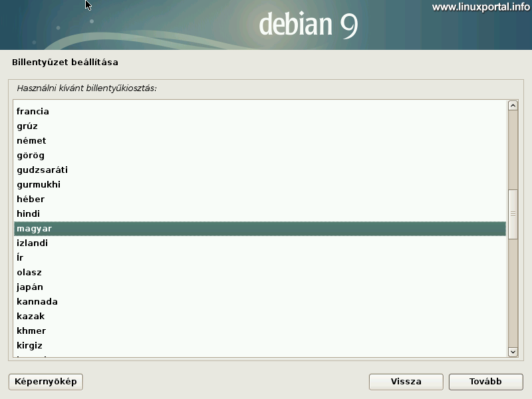The height and width of the screenshot is (399, 532).
Task: Select the grúz keyboard layout
Action: coord(260,126)
